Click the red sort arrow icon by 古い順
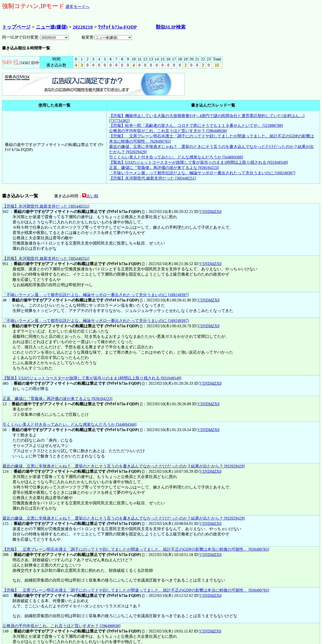 tap(84, 195)
